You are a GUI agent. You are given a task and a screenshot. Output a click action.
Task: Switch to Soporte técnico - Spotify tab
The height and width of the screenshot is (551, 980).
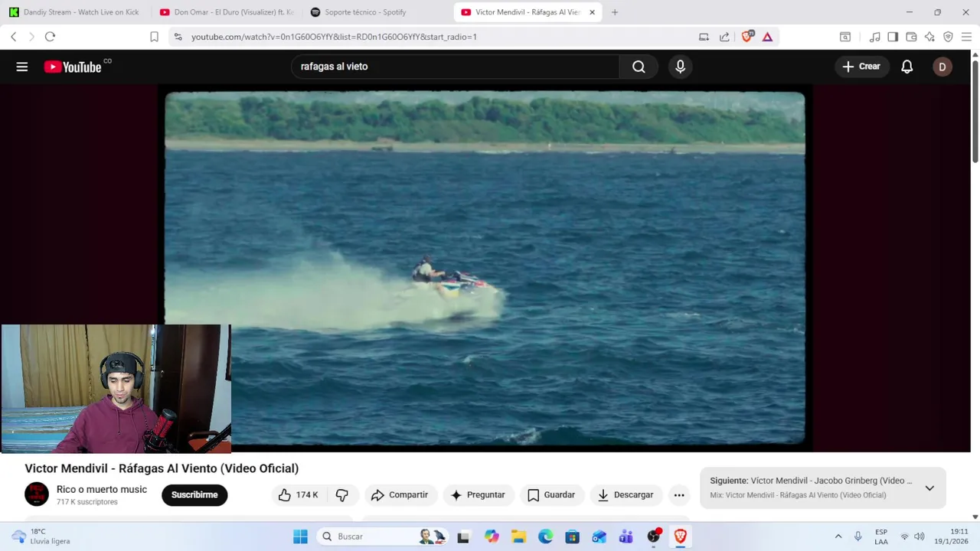click(375, 12)
